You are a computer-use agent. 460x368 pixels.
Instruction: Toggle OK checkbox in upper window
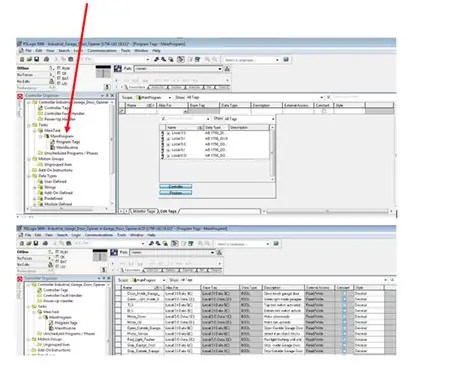[x=59, y=73]
